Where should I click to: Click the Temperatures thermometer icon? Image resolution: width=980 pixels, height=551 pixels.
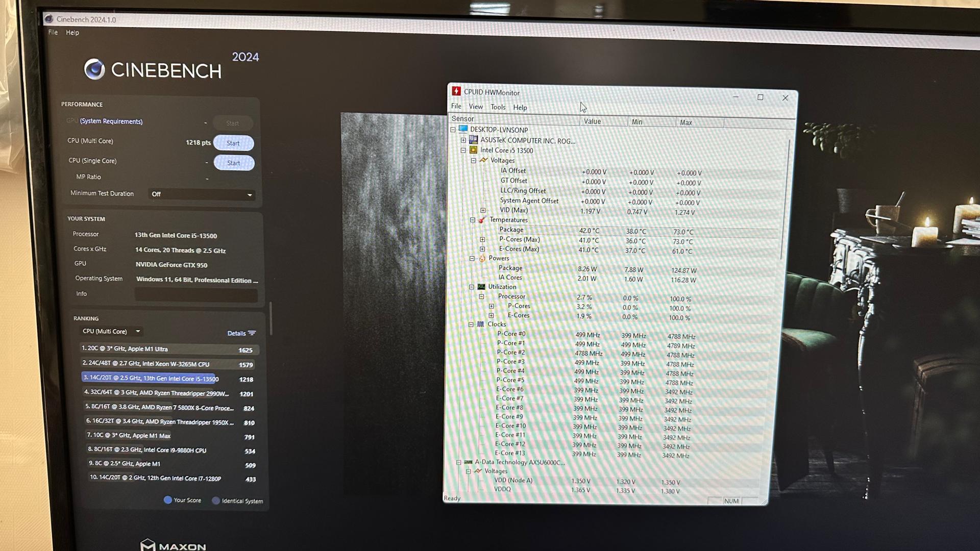click(482, 220)
